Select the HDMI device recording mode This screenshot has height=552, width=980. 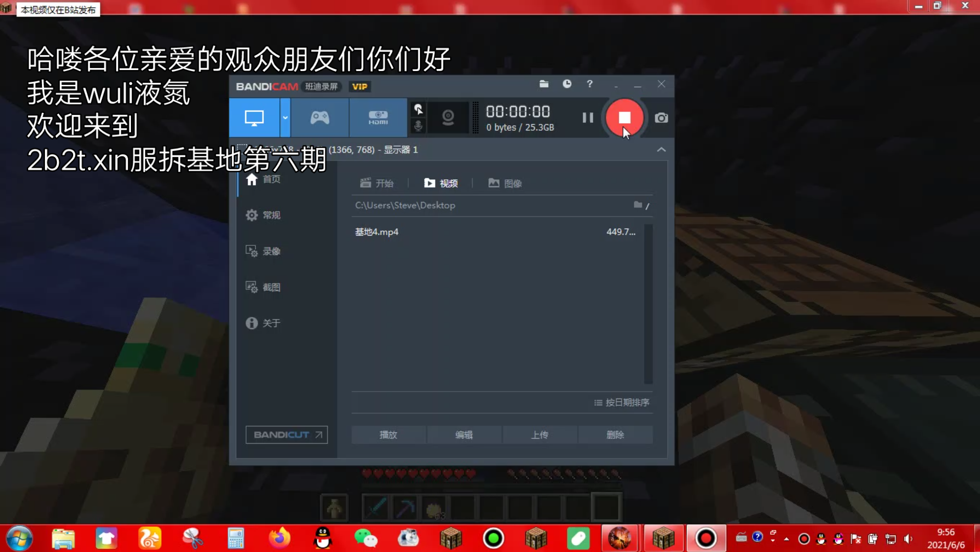tap(377, 118)
